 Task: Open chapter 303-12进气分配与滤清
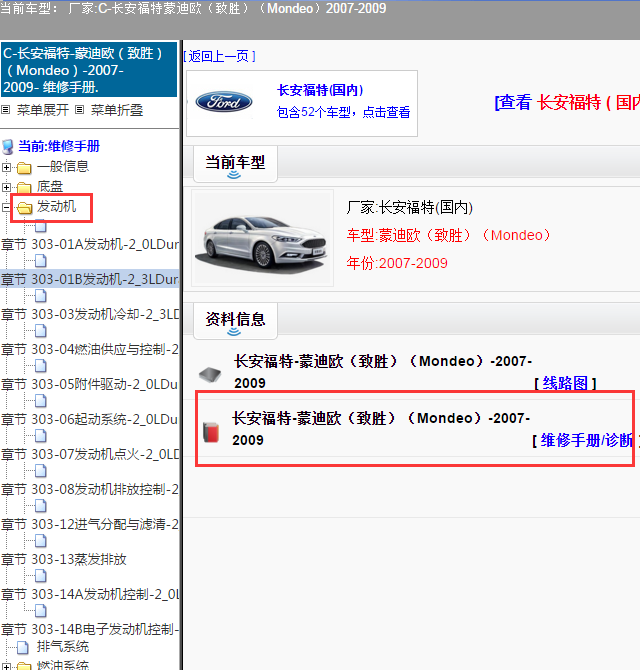point(90,525)
